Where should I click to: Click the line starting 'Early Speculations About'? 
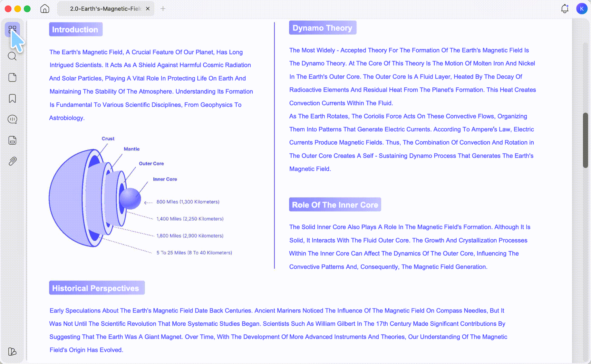[277, 311]
